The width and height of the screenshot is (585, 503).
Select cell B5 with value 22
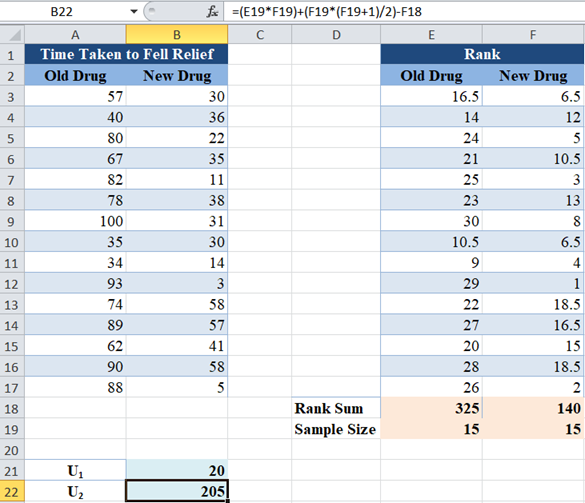(177, 138)
